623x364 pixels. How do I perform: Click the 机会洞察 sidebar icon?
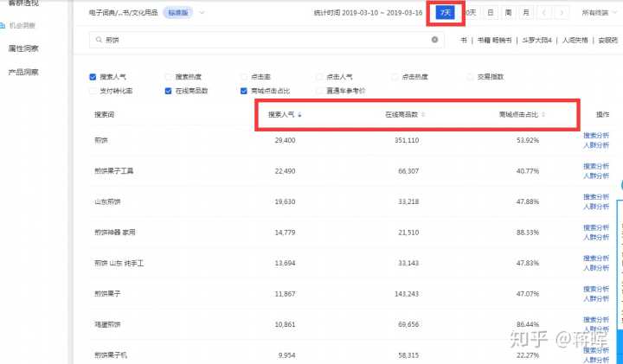[x=11, y=26]
